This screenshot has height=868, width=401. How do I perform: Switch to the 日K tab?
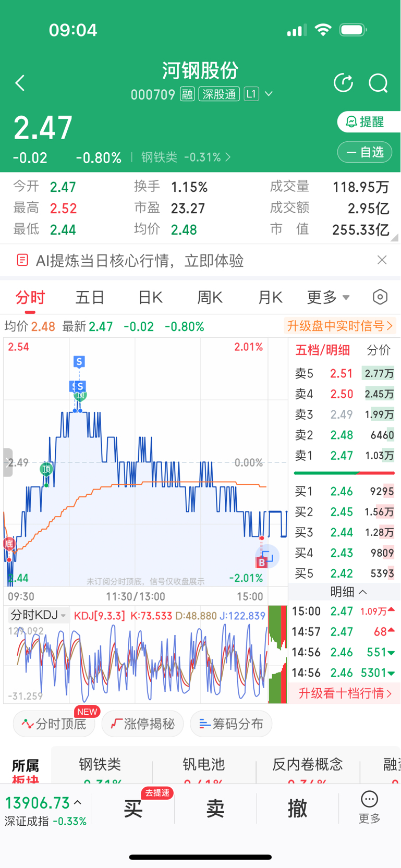150,298
